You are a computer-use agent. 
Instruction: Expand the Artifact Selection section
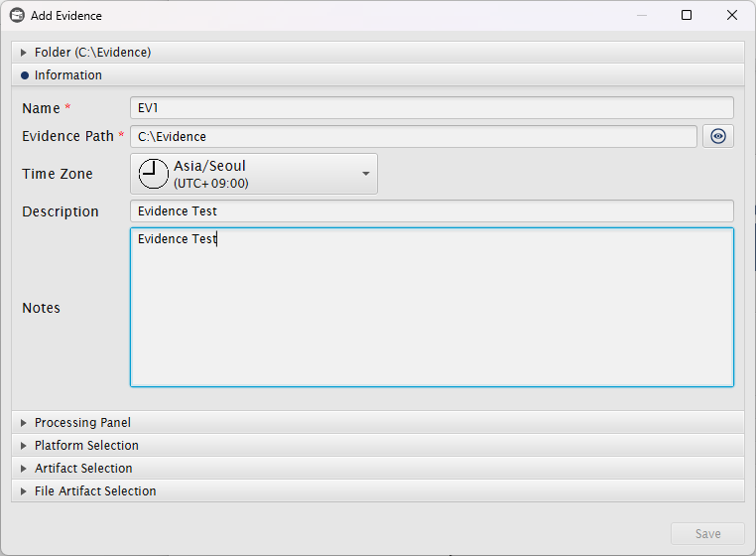[378, 469]
